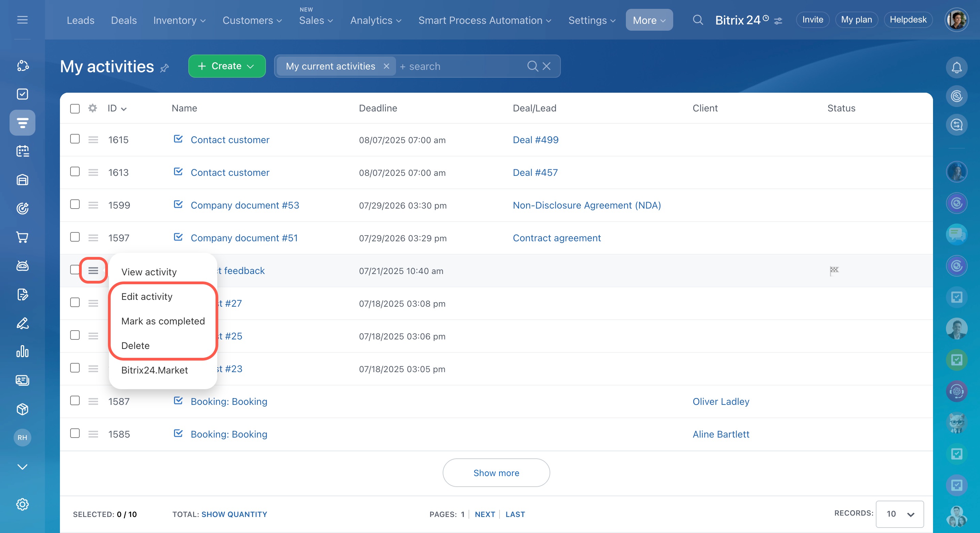Expand the Create button dropdown
Screen dimensions: 980x533
tap(250, 66)
